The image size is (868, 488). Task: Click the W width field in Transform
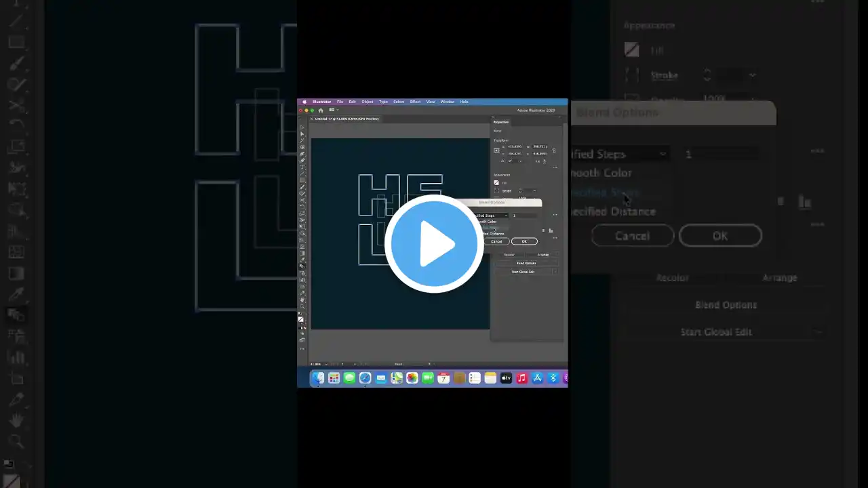click(540, 146)
